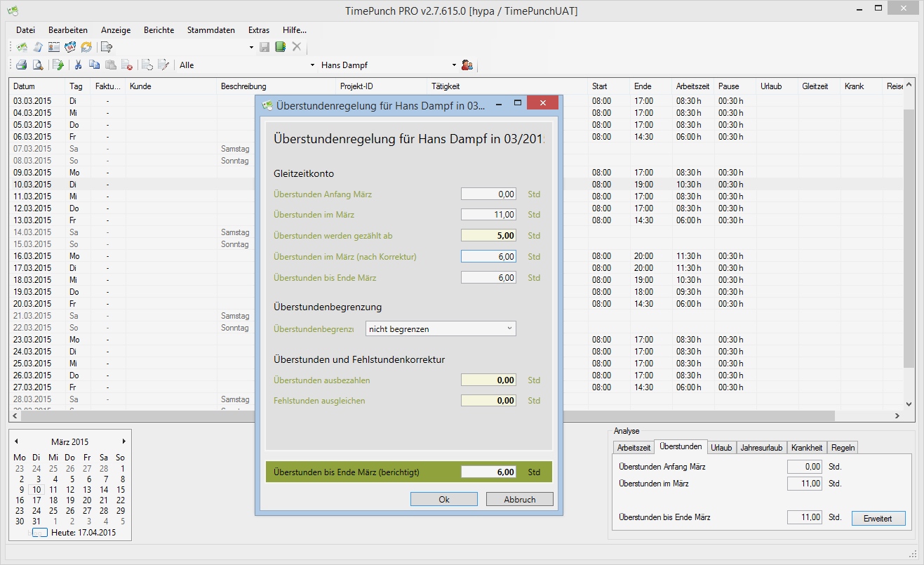Go to next month in the calendar

click(x=124, y=441)
